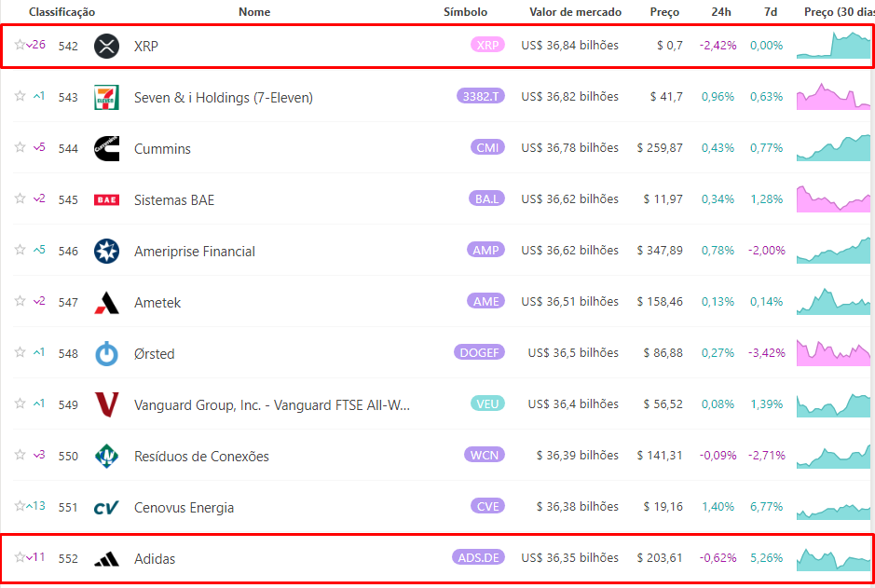Click the red BAE logo

[x=106, y=199]
